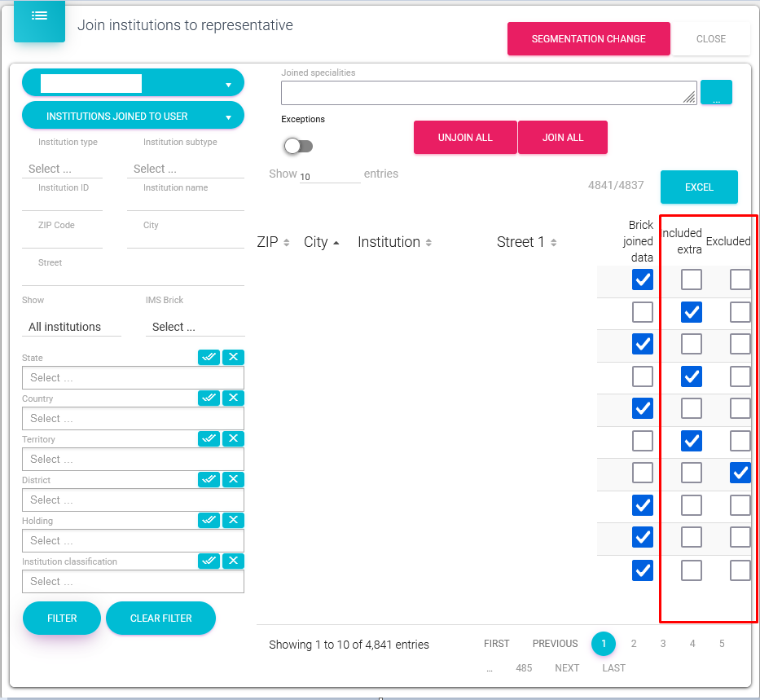760x700 pixels.
Task: Clear Territory selection with X icon
Action: [x=233, y=438]
